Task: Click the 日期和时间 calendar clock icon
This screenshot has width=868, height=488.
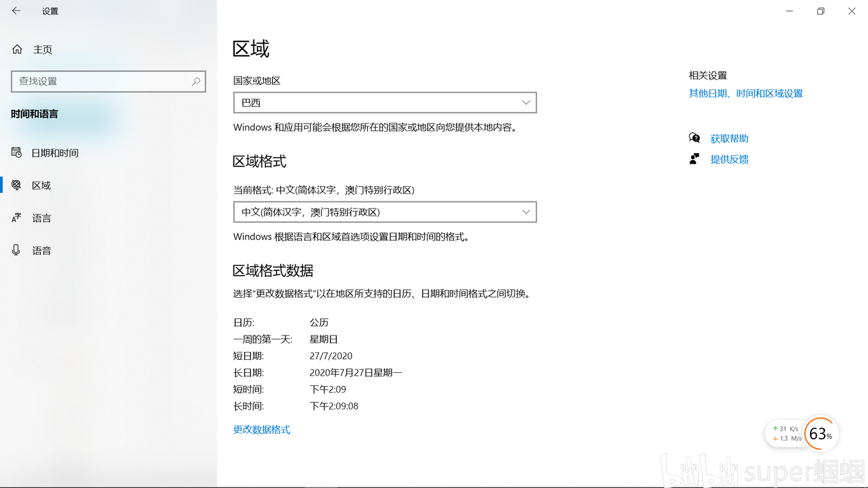Action: 16,153
